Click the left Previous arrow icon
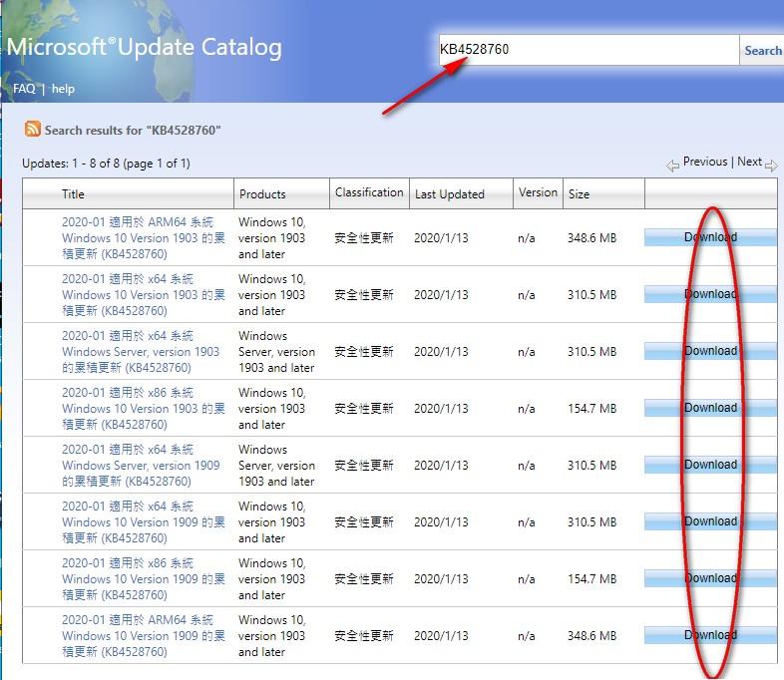The width and height of the screenshot is (784, 680). point(672,165)
